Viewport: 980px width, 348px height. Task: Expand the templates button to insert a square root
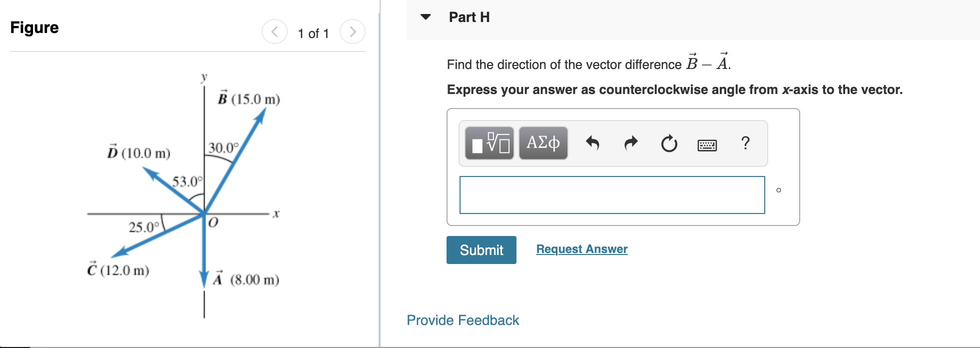tap(488, 143)
